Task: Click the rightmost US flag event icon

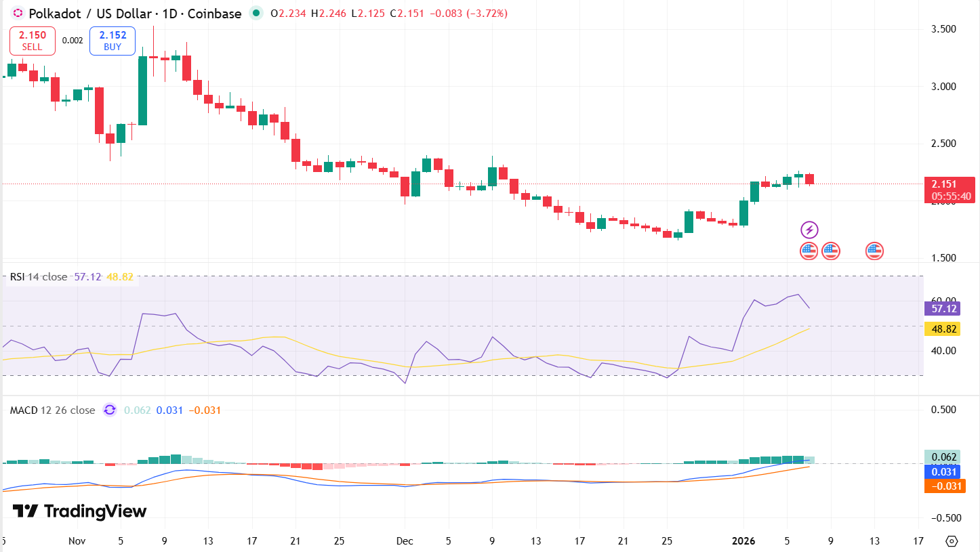Action: pyautogui.click(x=874, y=251)
